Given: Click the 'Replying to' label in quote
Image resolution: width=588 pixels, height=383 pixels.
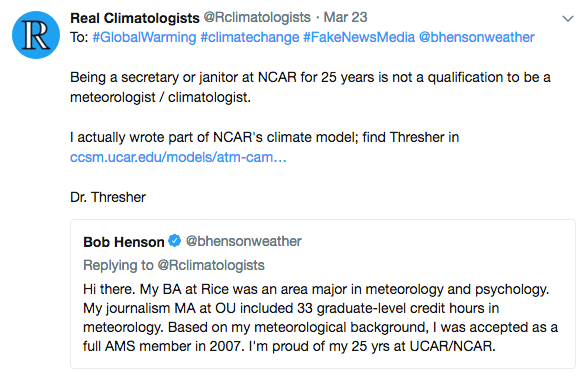Looking at the screenshot, I should click(x=118, y=265).
